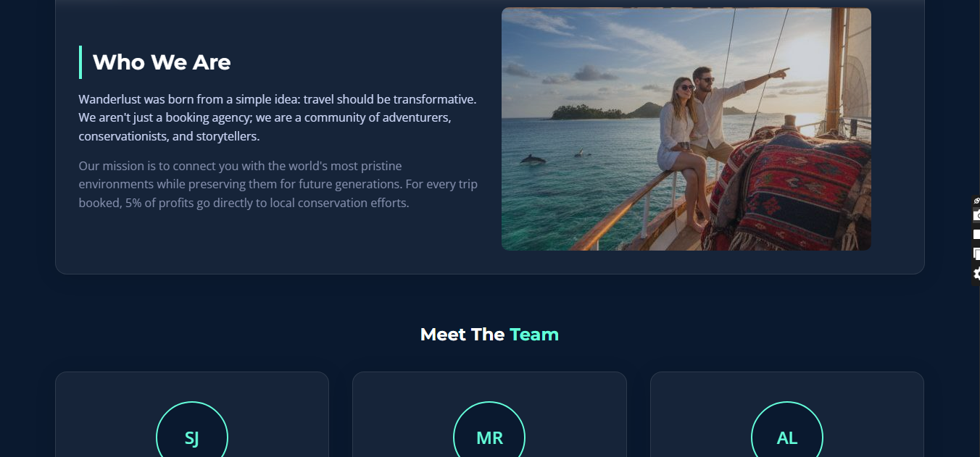
Task: Click the Who We Are heading
Action: point(162,62)
